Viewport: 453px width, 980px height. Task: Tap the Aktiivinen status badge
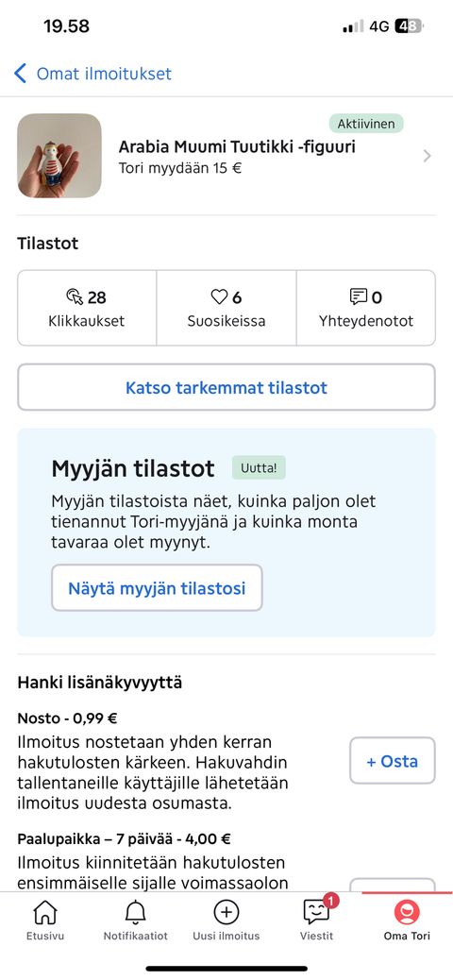coord(366,124)
